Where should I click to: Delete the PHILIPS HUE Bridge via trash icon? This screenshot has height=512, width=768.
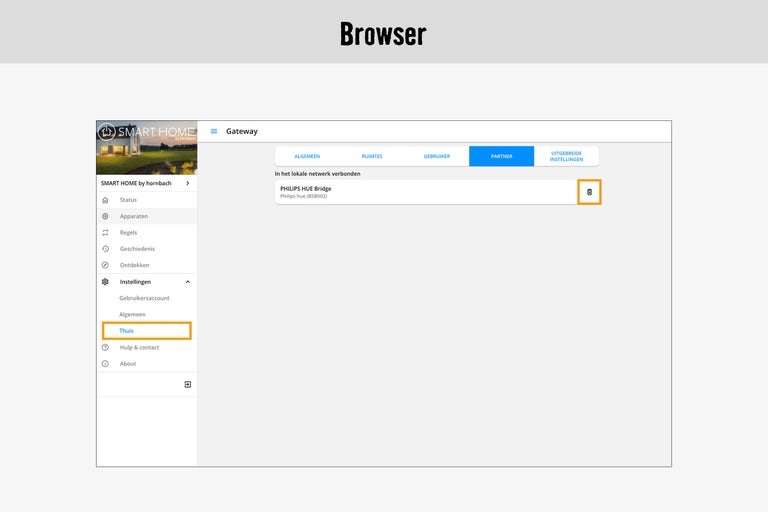pyautogui.click(x=589, y=192)
